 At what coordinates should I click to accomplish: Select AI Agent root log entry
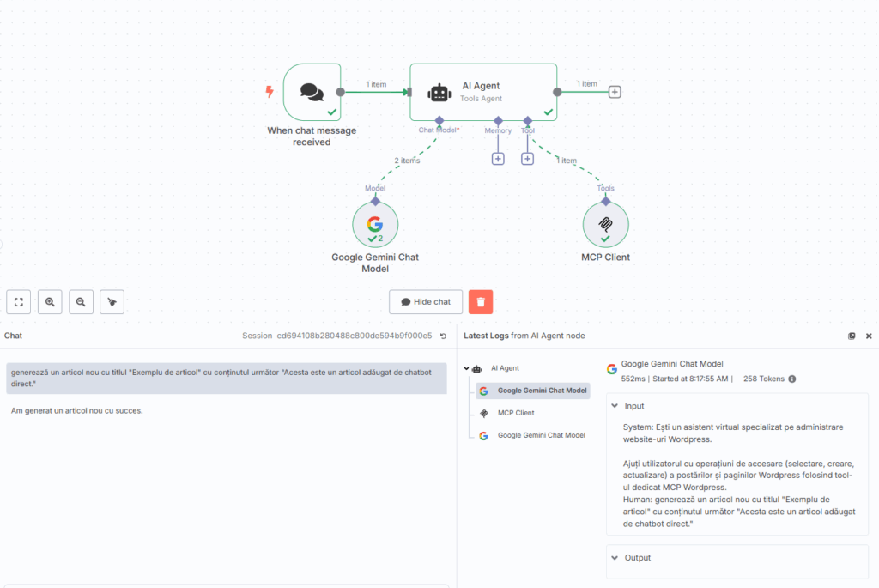pos(505,368)
